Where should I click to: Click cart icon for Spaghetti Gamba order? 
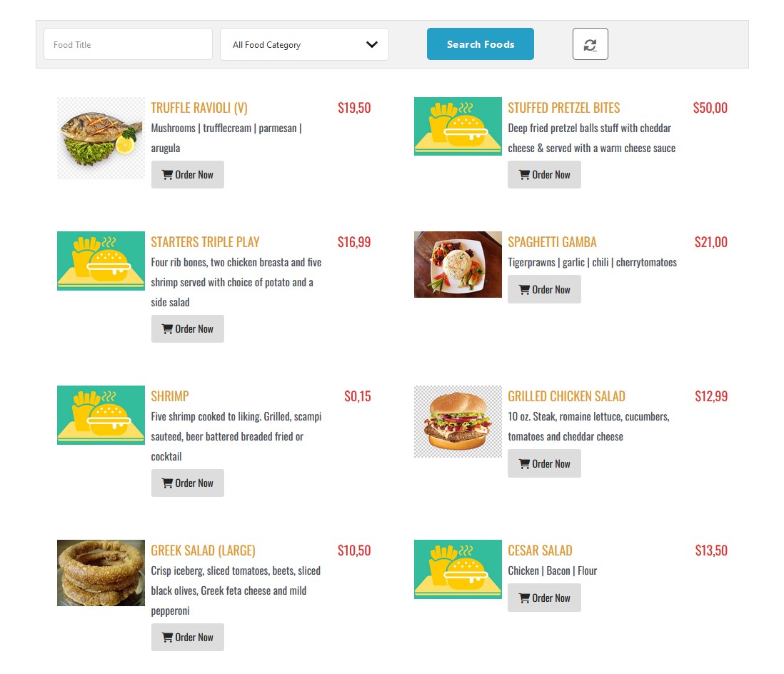524,290
